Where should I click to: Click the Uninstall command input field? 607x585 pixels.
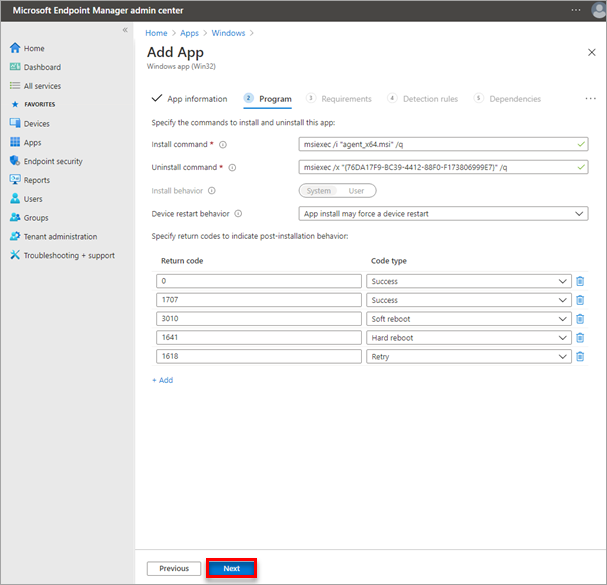tap(443, 167)
